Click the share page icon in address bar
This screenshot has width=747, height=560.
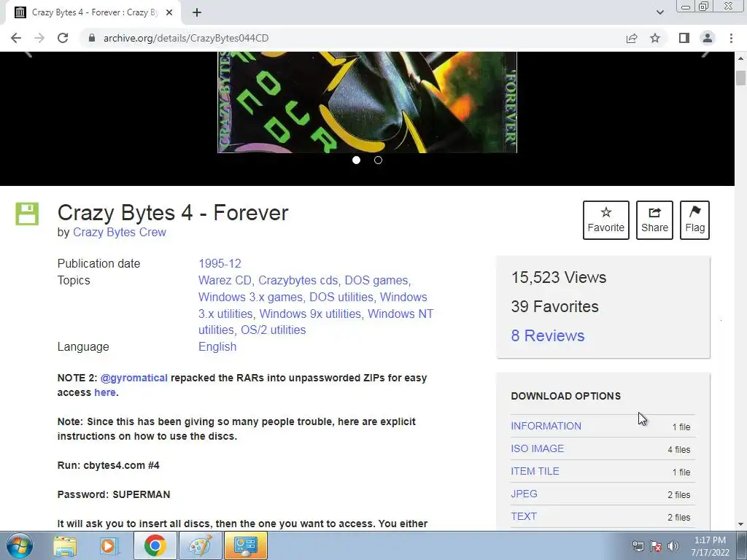pos(632,38)
